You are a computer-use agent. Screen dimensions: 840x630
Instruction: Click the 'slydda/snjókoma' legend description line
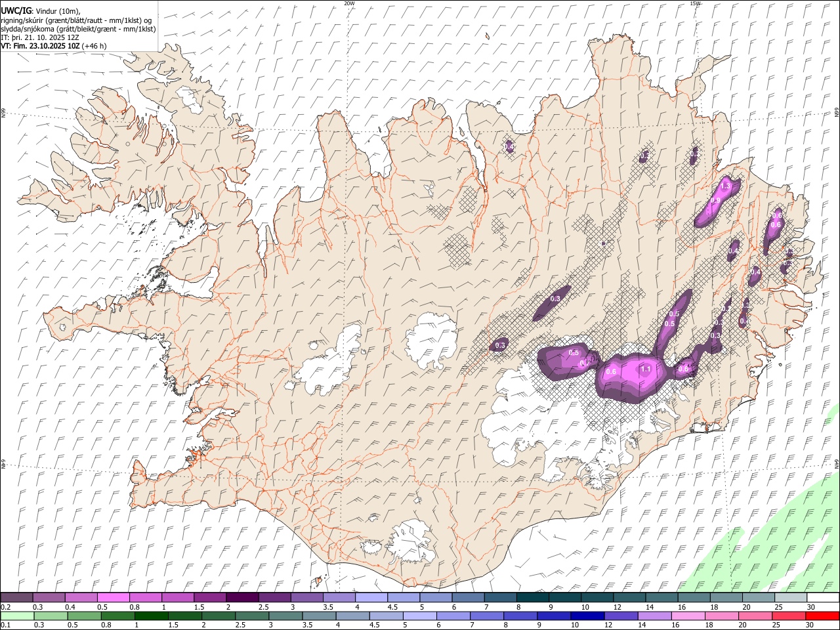coord(78,29)
